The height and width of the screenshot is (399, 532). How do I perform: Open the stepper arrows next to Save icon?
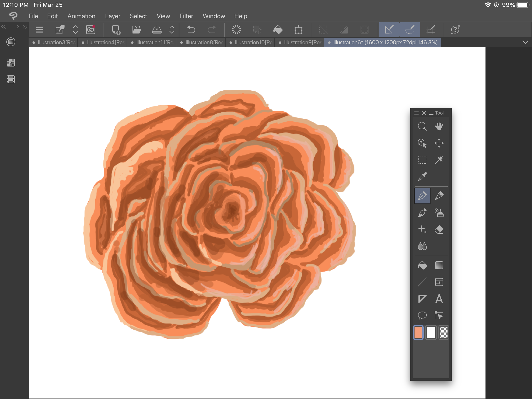click(172, 30)
